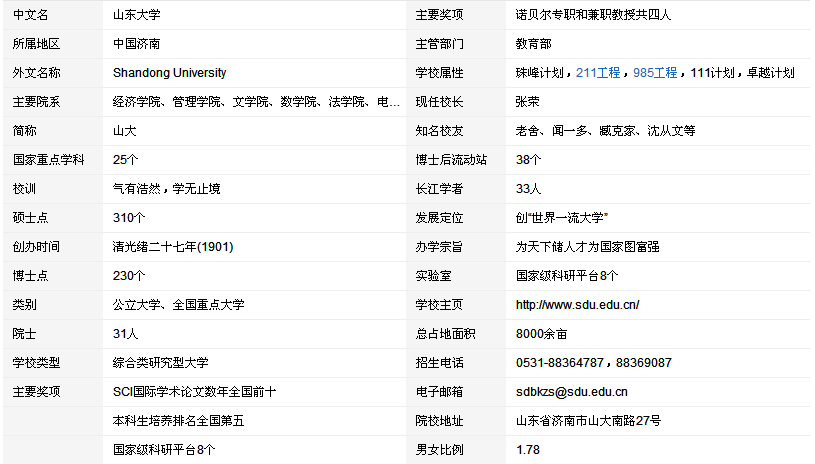The width and height of the screenshot is (815, 464).
Task: Click the 发展定位 row label
Action: pos(439,218)
